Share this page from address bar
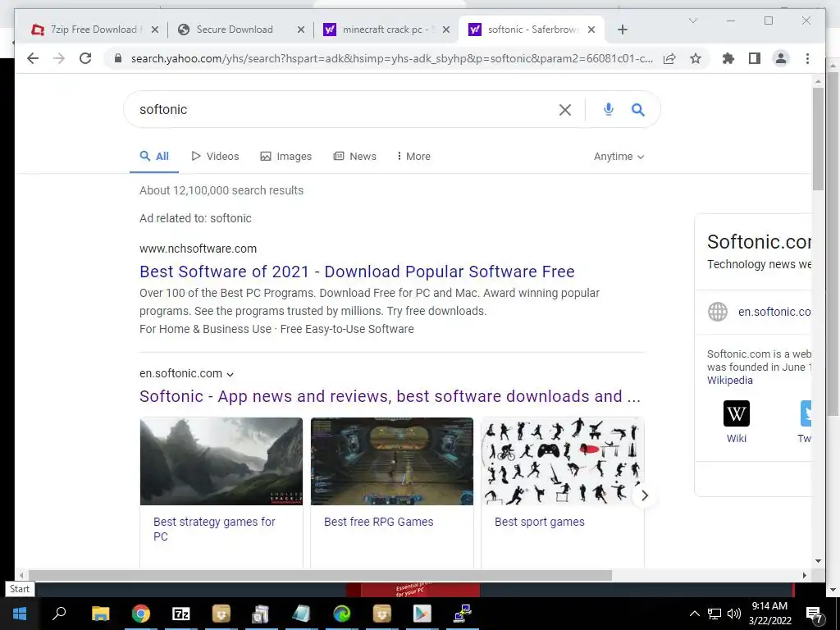 [x=669, y=58]
